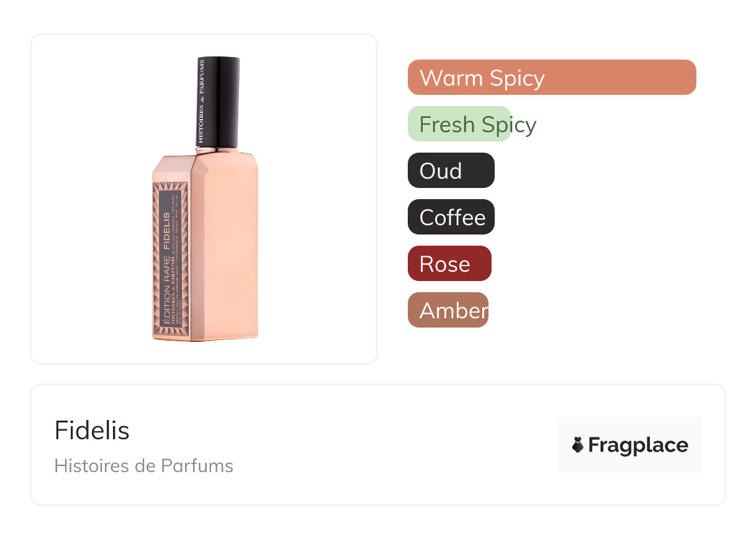Select the Warm Spicy accord bar
This screenshot has width=756, height=536.
tap(552, 78)
